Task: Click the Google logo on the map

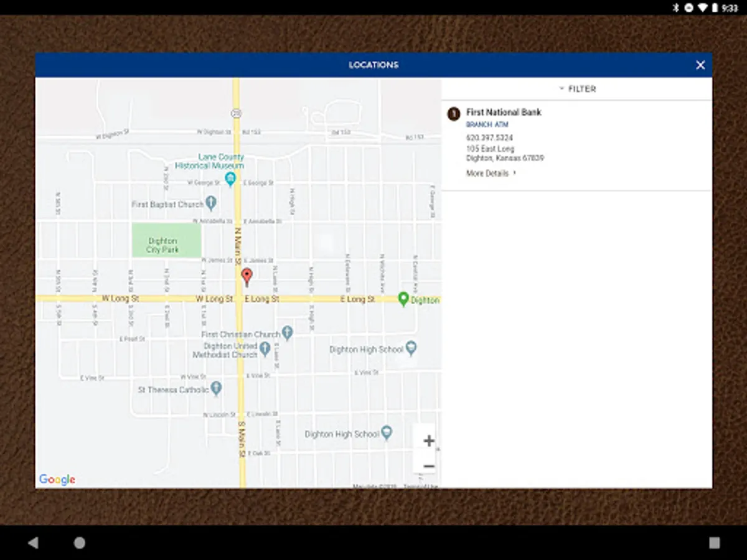Action: point(57,479)
